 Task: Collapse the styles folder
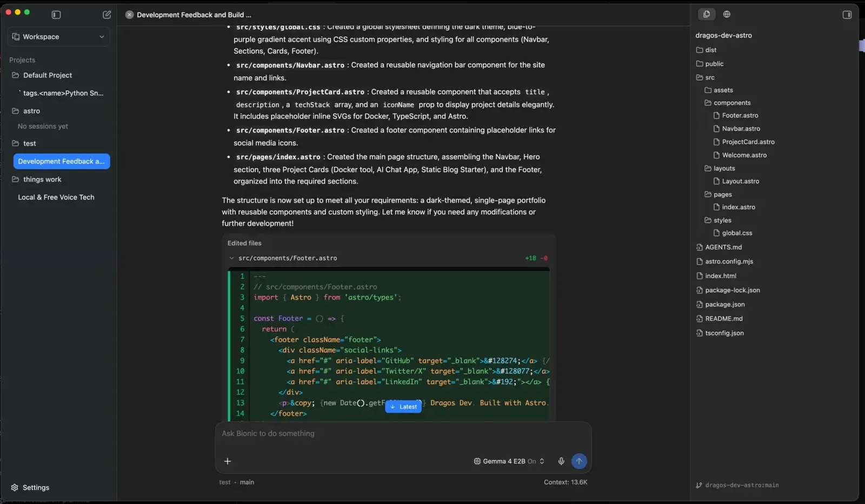(x=718, y=220)
